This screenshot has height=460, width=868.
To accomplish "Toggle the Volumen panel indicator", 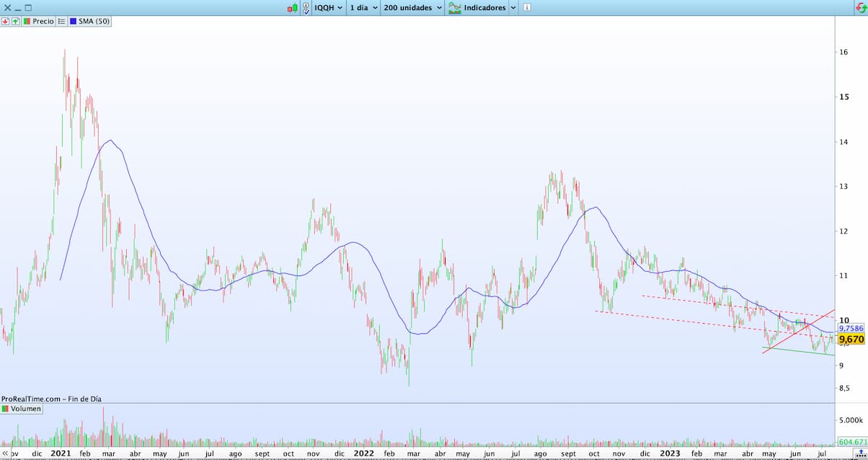I will point(22,408).
